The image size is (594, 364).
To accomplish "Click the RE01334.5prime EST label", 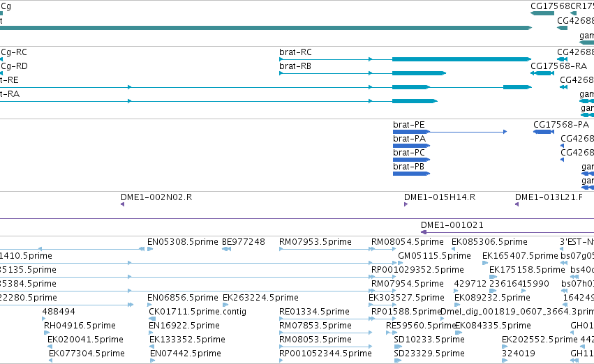I will (314, 312).
